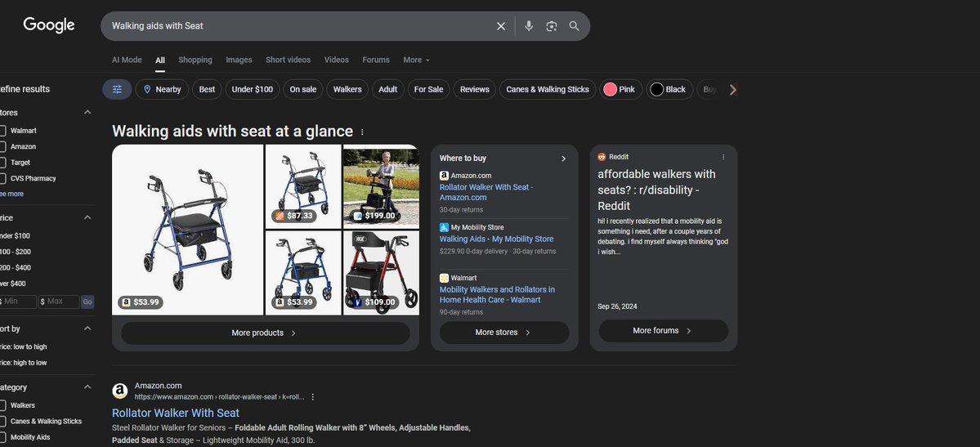The height and width of the screenshot is (447, 980).
Task: Apply the Under $100 filter chip
Action: point(253,89)
